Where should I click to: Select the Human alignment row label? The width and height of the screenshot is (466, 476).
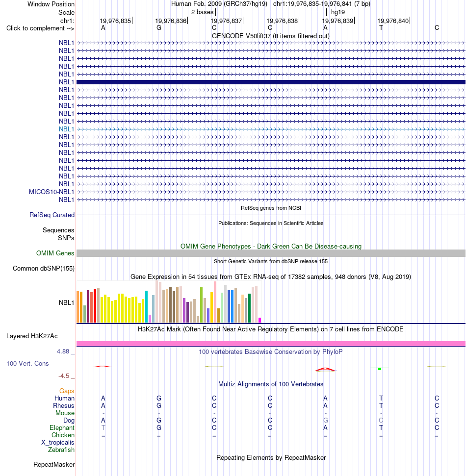pyautogui.click(x=64, y=398)
